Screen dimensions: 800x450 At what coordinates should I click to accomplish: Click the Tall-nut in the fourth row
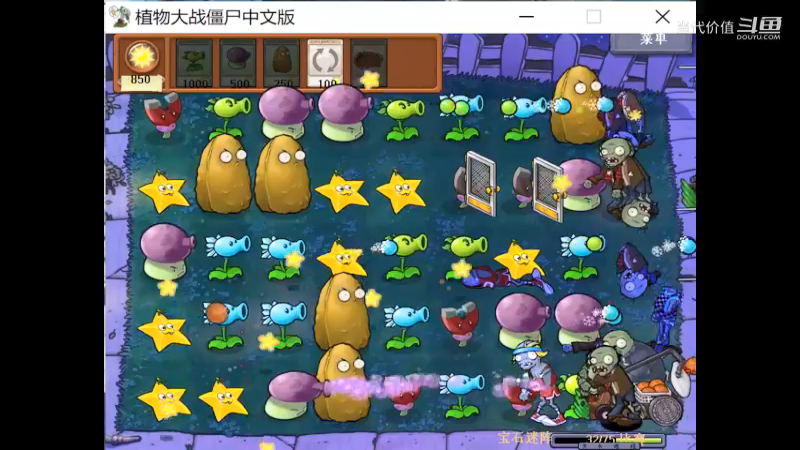tap(342, 311)
